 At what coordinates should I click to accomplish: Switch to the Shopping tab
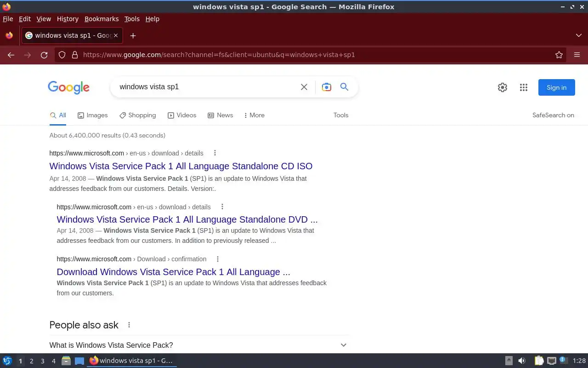click(x=137, y=115)
